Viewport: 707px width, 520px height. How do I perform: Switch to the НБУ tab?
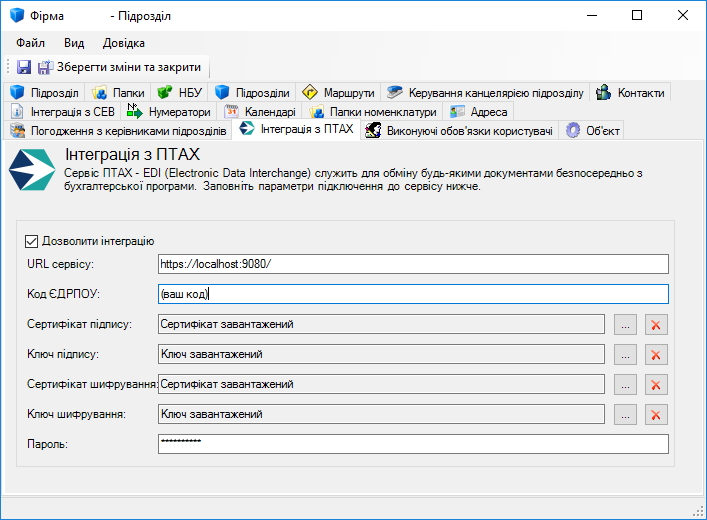pyautogui.click(x=179, y=92)
